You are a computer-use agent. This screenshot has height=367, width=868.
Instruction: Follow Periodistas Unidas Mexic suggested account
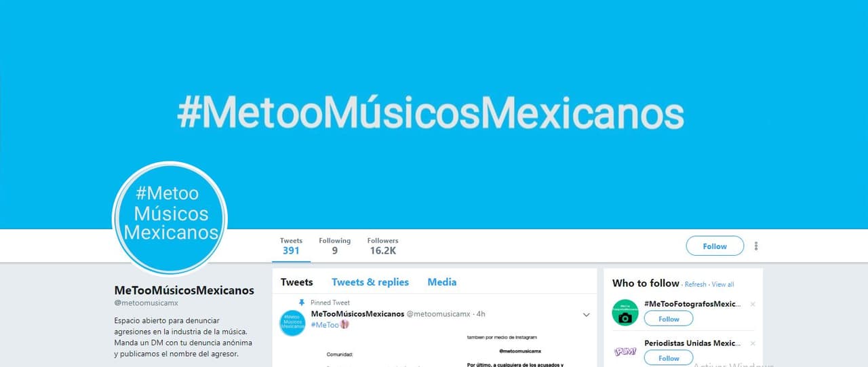[x=669, y=358]
